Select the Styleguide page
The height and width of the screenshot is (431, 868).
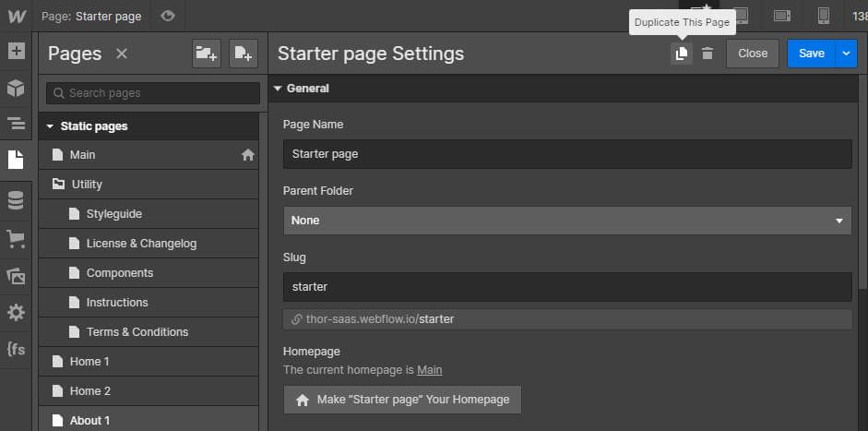coord(113,214)
